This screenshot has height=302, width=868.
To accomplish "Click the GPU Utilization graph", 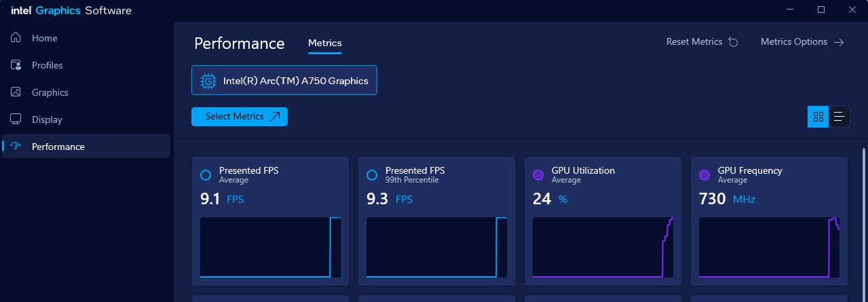I will point(603,248).
